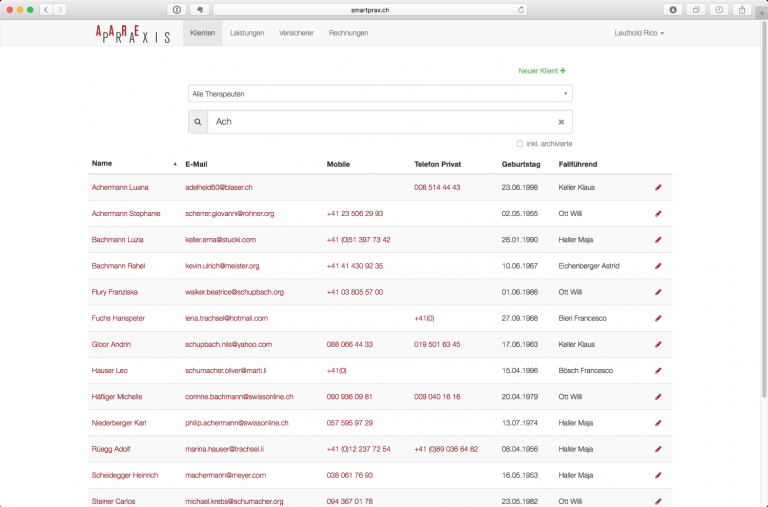Screen dimensions: 768x507
Task: Email lena.trachsel@hotmail.com
Action: pyautogui.click(x=226, y=318)
